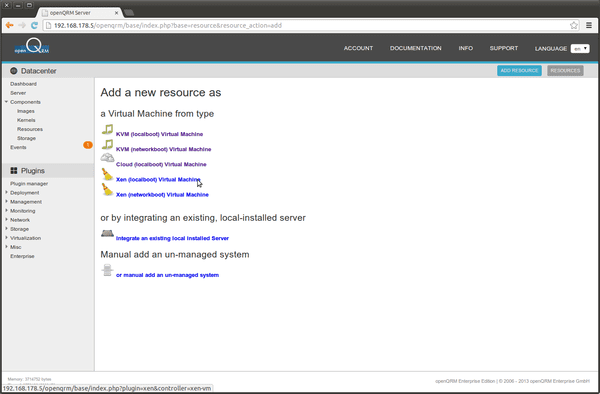
Task: Open the DOCUMENTATION menu
Action: pos(416,48)
